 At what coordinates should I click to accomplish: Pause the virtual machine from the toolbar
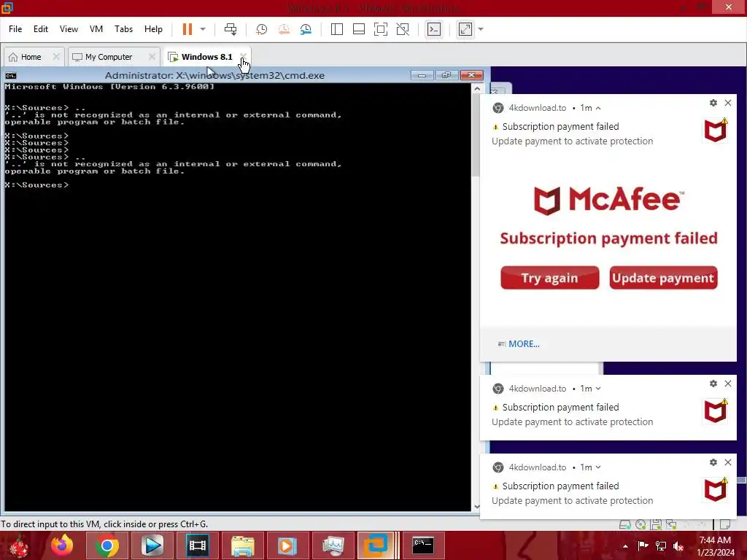(187, 29)
